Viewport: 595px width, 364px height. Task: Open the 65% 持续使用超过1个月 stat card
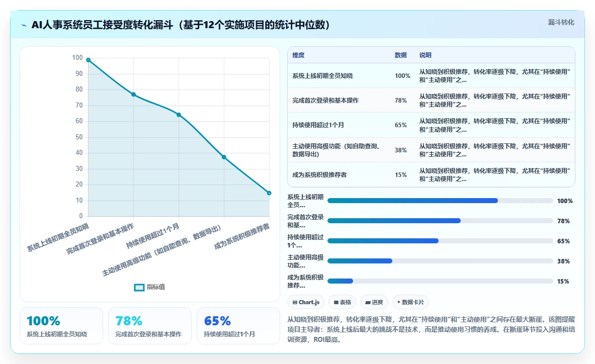pos(238,326)
